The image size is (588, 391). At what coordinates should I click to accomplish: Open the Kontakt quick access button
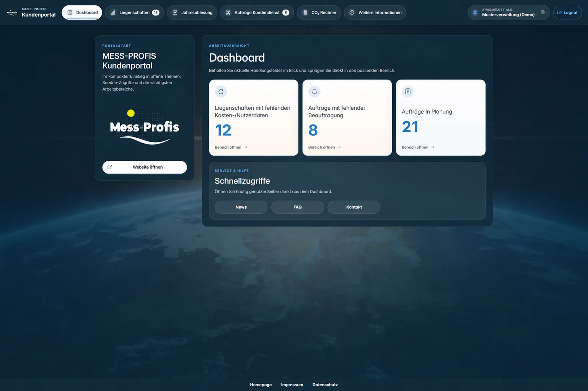pyautogui.click(x=354, y=207)
